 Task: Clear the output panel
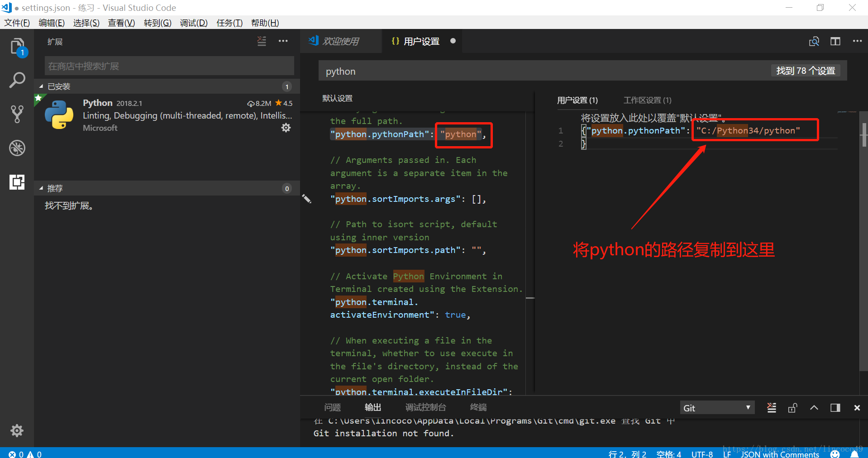pos(772,408)
